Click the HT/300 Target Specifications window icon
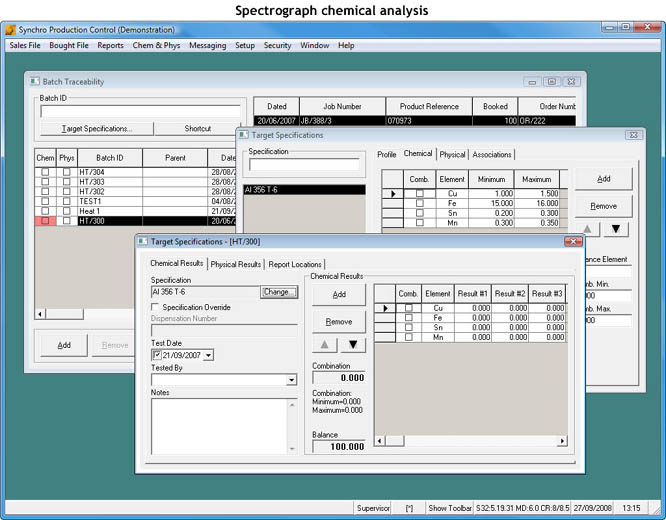 (143, 241)
